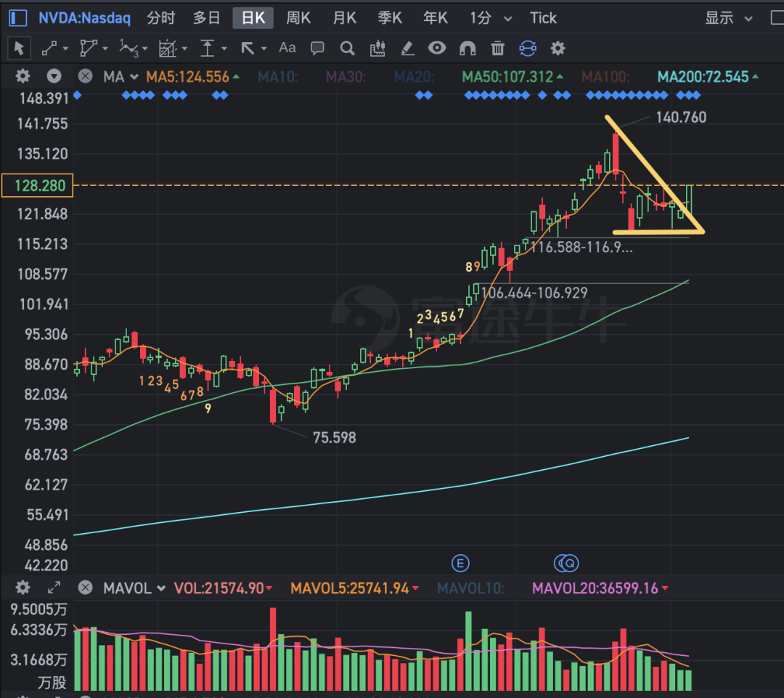Remove the MAVOL indicator with X
The image size is (784, 698).
tap(86, 588)
